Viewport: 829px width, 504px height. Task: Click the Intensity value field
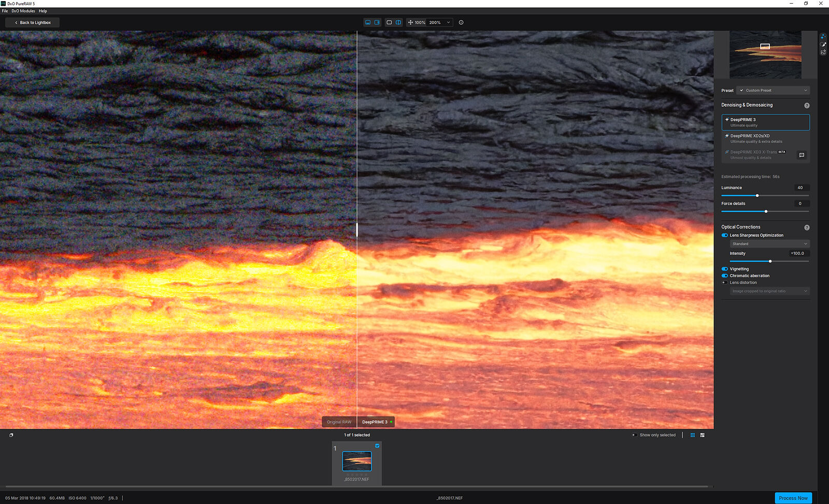798,253
